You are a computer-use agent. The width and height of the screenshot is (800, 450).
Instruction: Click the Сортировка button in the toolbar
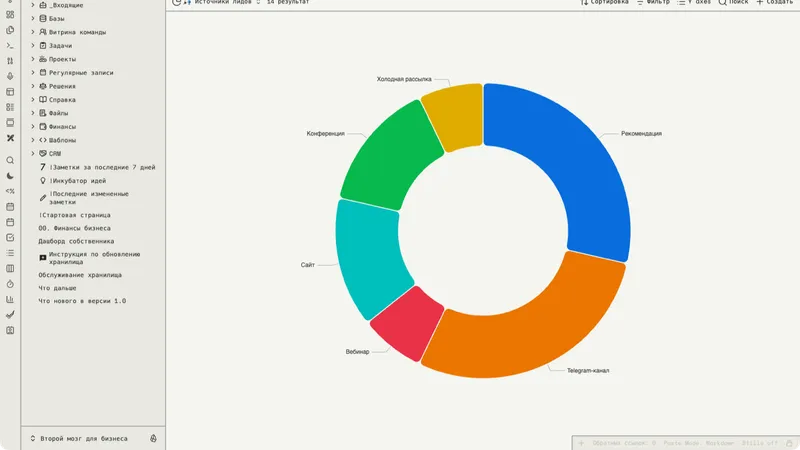[605, 3]
